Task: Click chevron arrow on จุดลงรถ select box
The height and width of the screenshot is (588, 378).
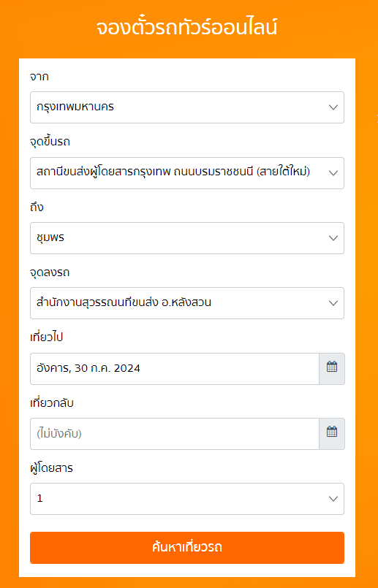Action: click(x=333, y=303)
